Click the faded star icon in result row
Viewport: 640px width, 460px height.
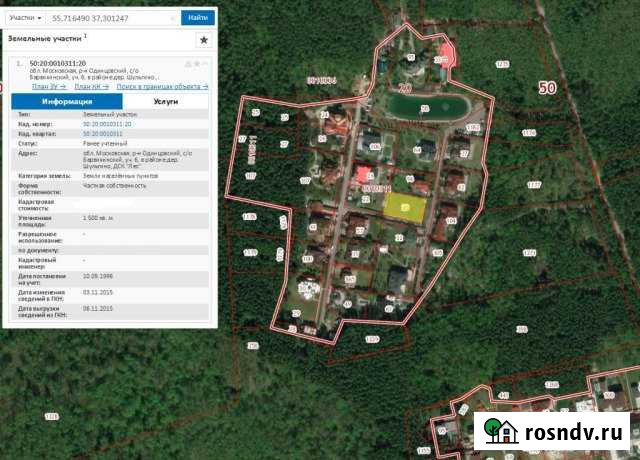pyautogui.click(x=197, y=64)
